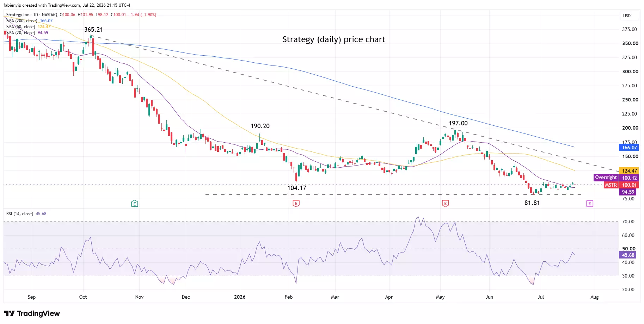Click the yellow 124.47 SMA price tag

pos(629,171)
